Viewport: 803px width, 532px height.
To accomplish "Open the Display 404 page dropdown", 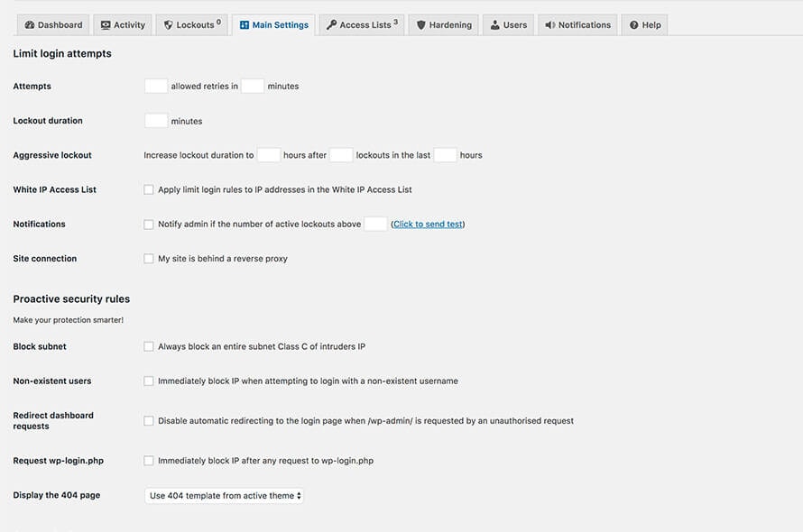I will (x=224, y=496).
